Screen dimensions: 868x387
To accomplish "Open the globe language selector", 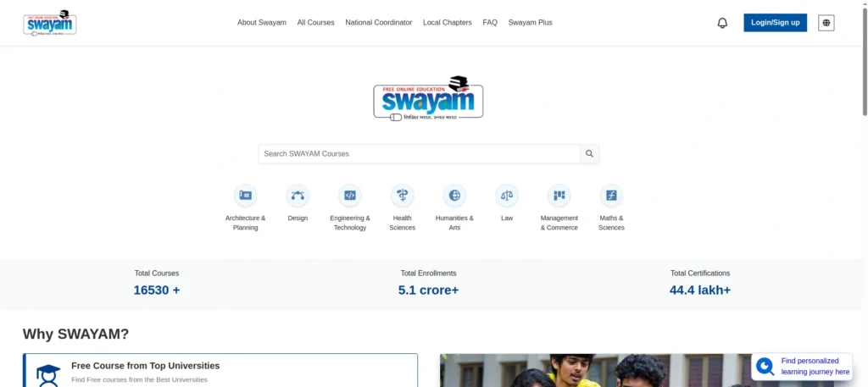I will [826, 23].
